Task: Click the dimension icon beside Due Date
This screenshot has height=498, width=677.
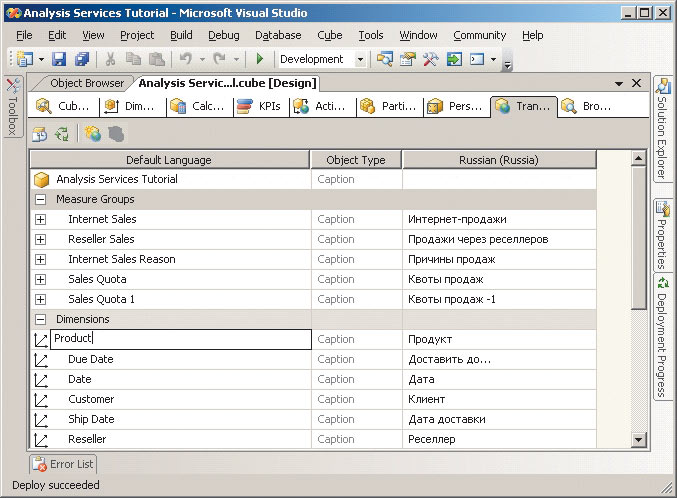Action: pyautogui.click(x=41, y=360)
